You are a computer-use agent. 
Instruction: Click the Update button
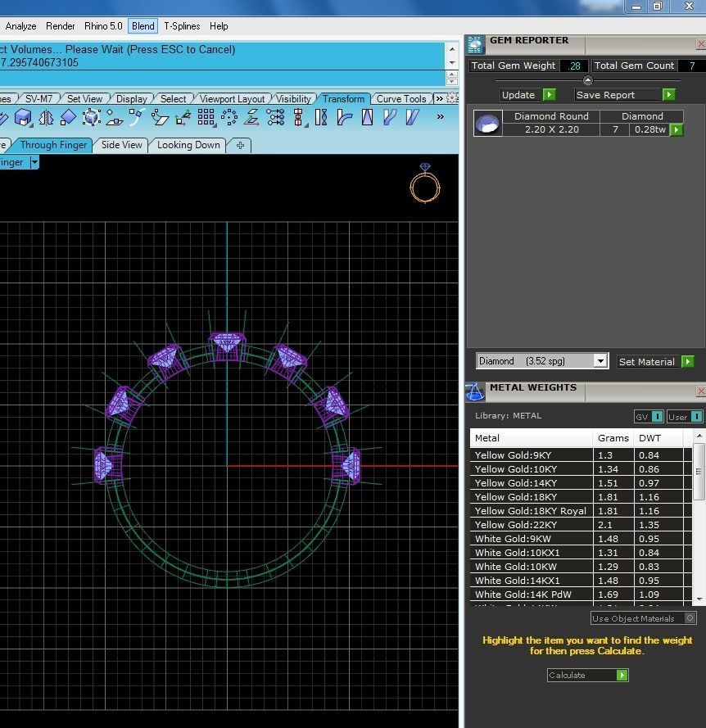pos(528,95)
